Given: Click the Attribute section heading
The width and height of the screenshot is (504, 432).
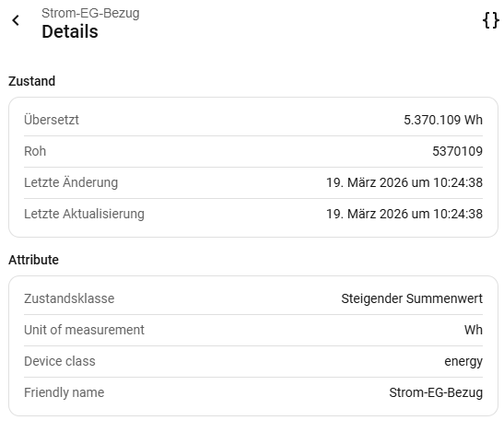Looking at the screenshot, I should pos(33,260).
